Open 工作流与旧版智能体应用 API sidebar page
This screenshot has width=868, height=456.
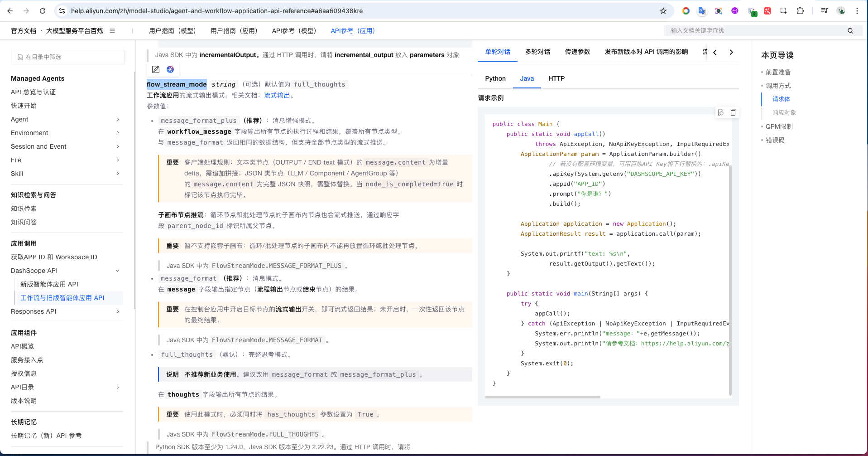[x=62, y=298]
